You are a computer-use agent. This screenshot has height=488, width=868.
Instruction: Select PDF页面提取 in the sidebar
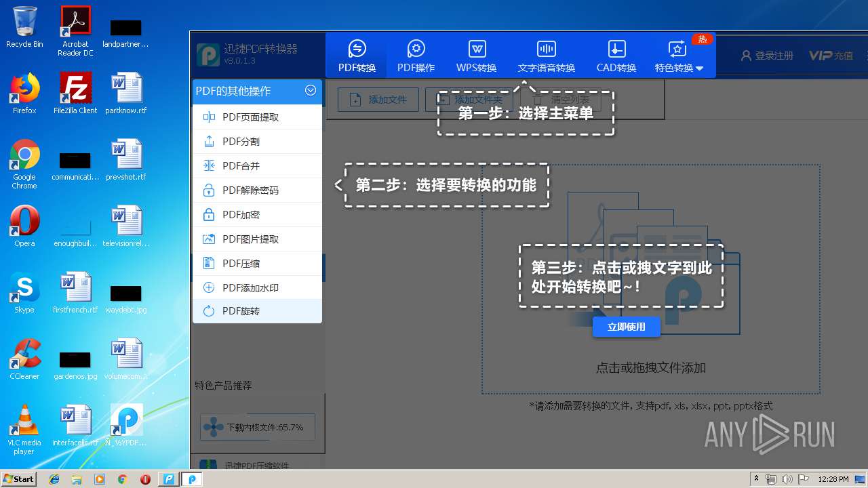click(257, 117)
